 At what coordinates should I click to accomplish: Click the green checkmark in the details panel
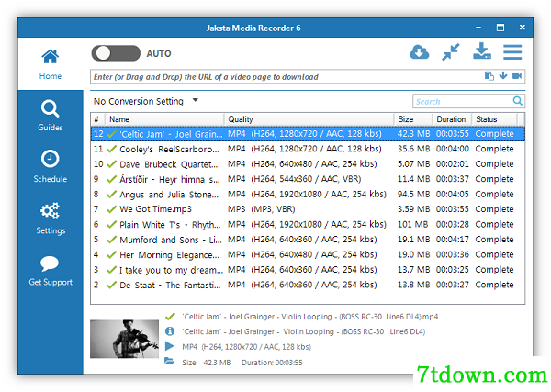pyautogui.click(x=170, y=317)
